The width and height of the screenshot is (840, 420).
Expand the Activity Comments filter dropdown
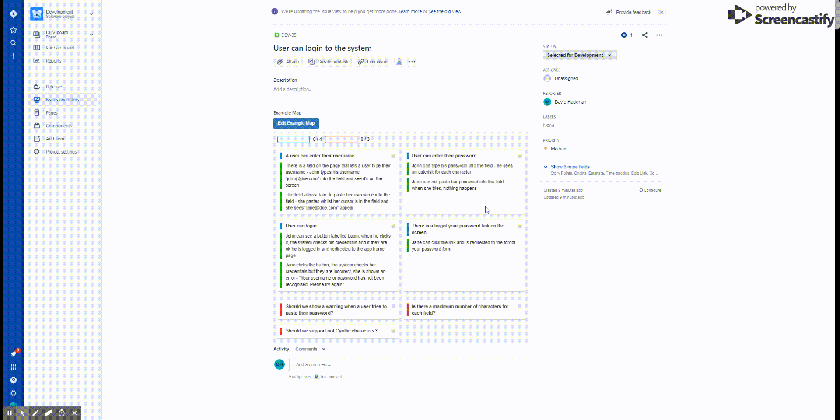click(306, 349)
